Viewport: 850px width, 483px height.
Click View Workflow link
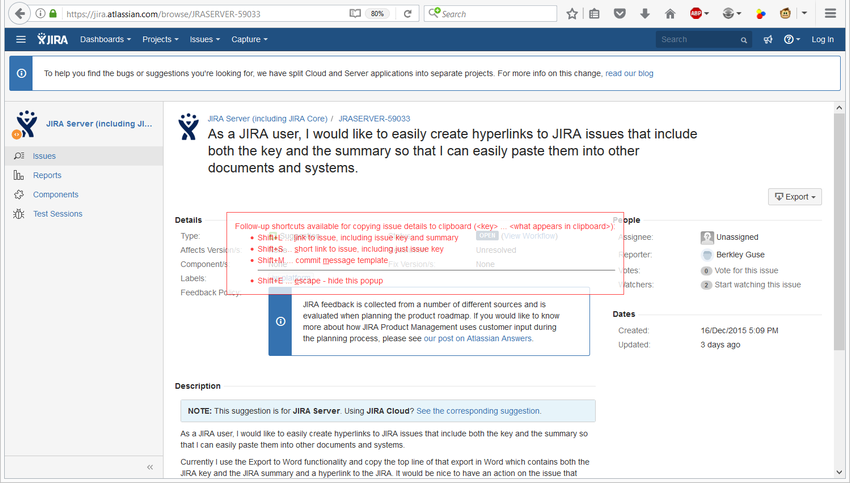tap(529, 236)
